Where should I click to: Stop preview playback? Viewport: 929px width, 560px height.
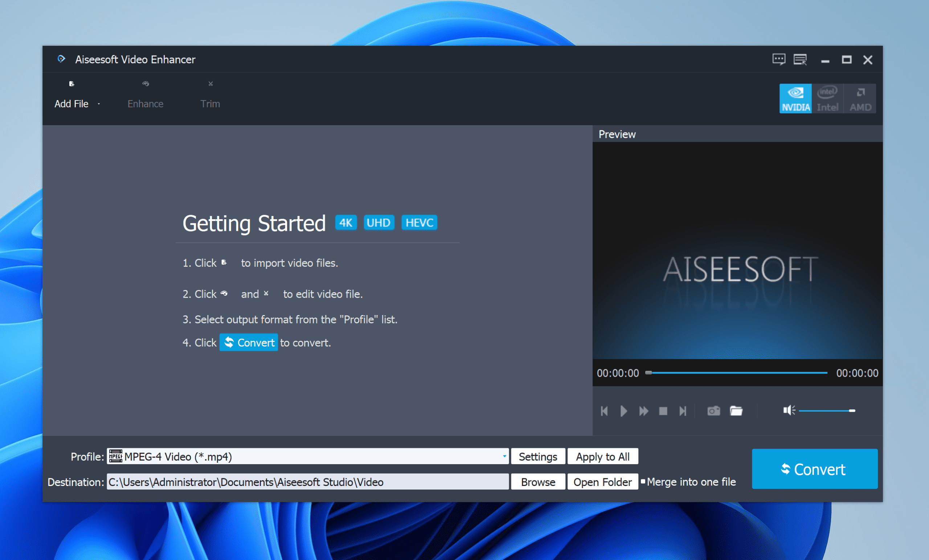pos(663,411)
